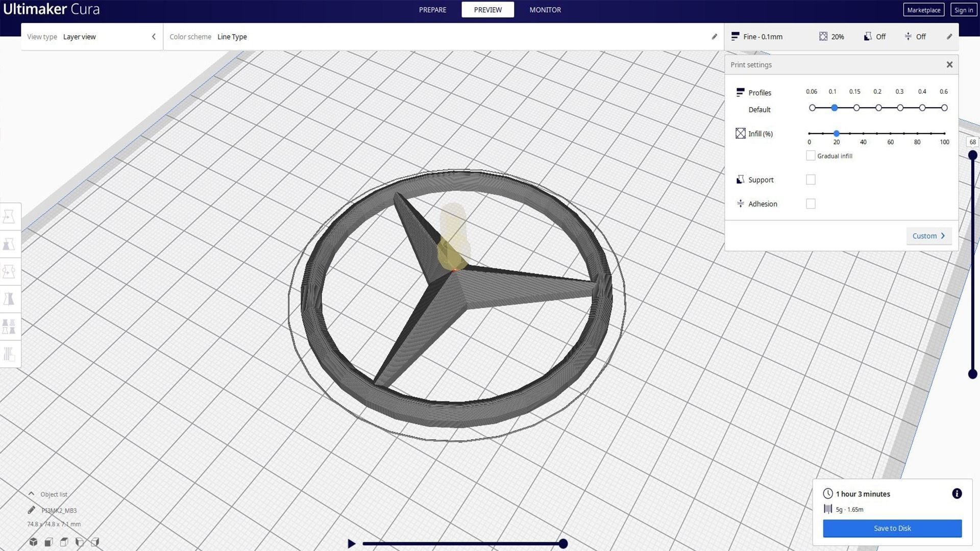Screen dimensions: 980x551
Task: Select the Rotate tool in left toolbar
Action: (x=9, y=271)
